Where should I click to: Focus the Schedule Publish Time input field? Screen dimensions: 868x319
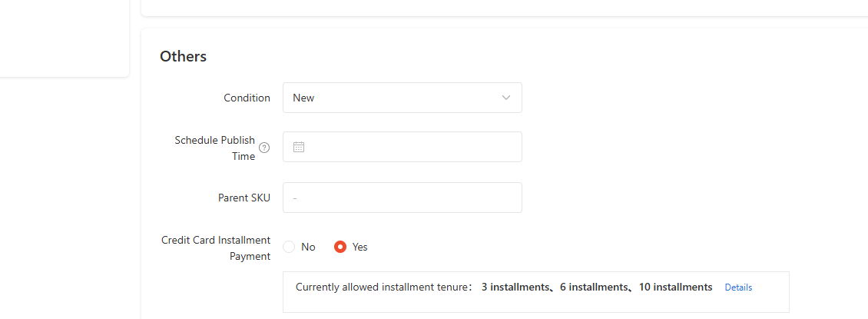pos(403,147)
